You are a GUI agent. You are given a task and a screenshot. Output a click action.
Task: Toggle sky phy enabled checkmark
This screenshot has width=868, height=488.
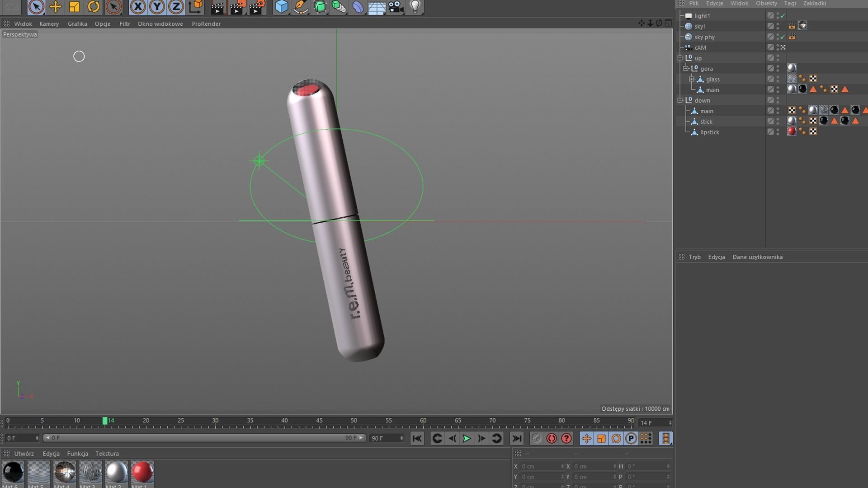tap(783, 37)
